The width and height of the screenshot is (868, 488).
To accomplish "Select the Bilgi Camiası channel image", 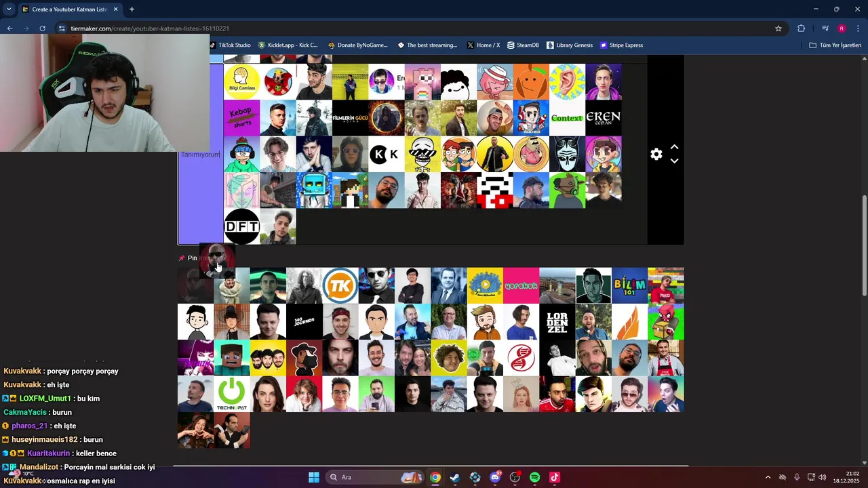I will click(x=241, y=82).
